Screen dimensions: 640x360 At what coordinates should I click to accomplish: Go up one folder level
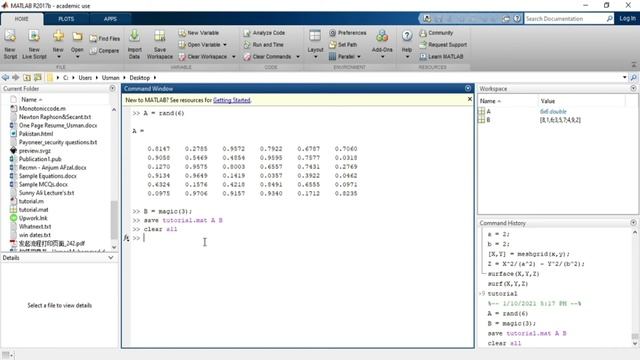(27, 78)
